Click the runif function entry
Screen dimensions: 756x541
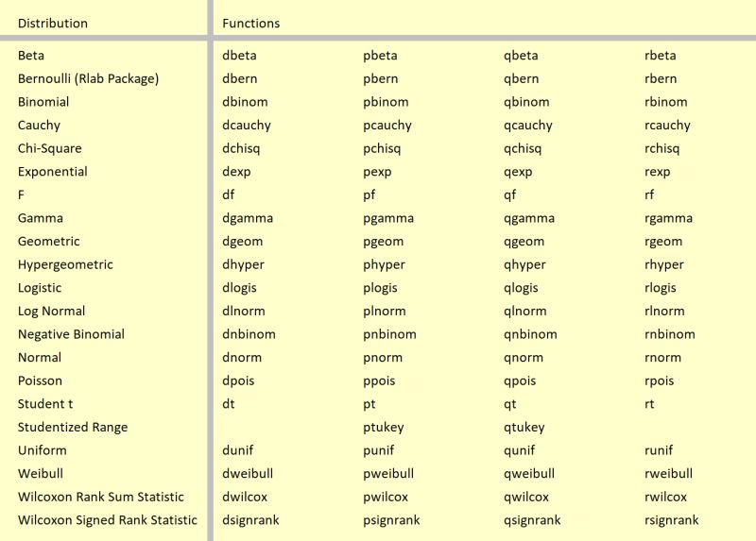(659, 450)
